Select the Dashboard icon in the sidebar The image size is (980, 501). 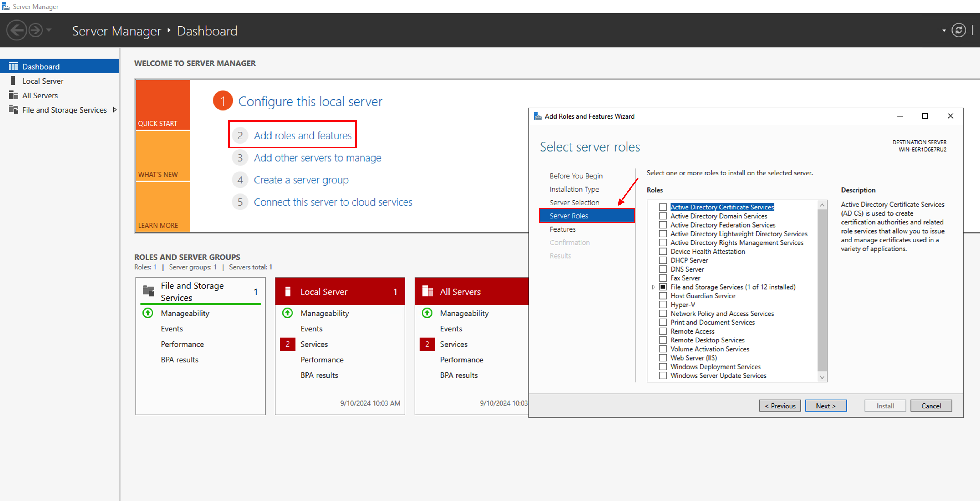pos(13,66)
